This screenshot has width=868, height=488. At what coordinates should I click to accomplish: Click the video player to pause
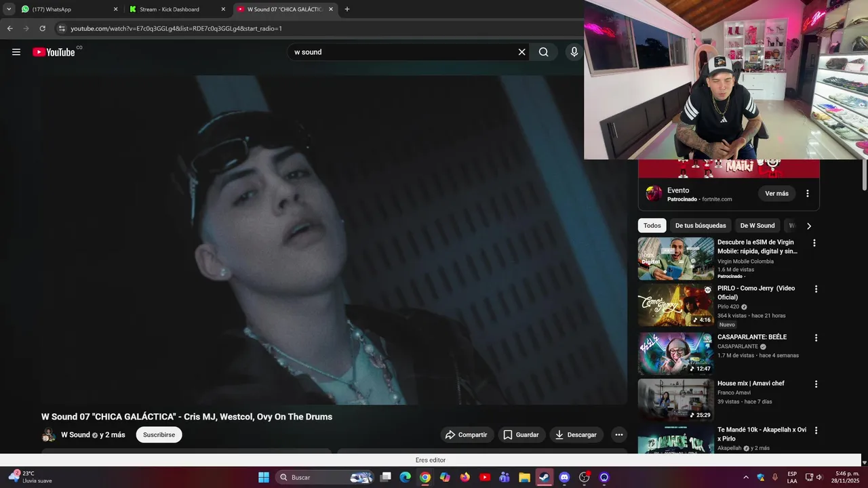pos(334,240)
